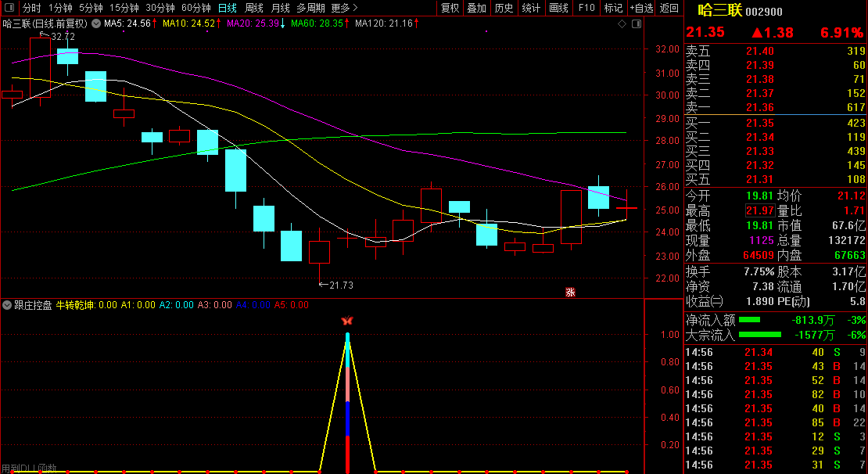Click the red 涨 marker icon on chart

pyautogui.click(x=570, y=292)
